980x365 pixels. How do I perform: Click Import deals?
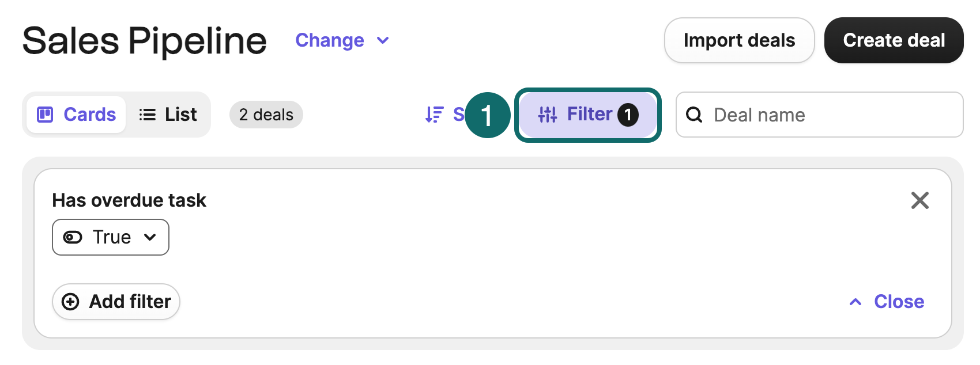click(x=739, y=40)
